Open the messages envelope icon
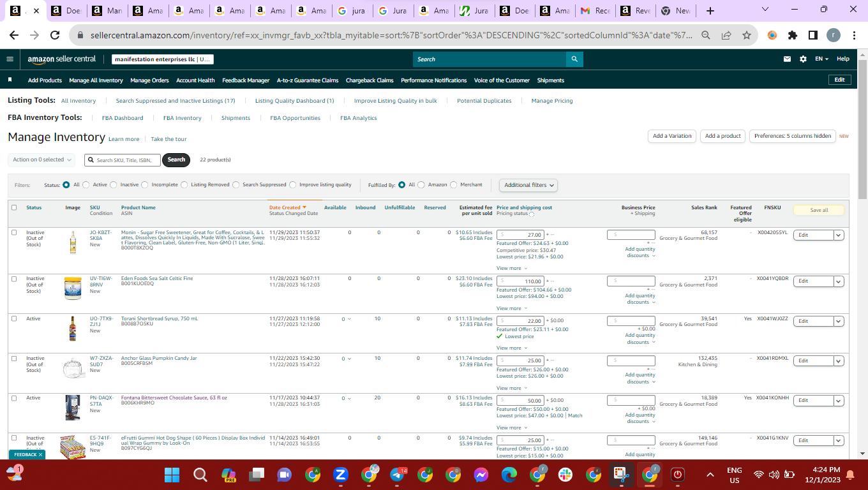This screenshot has height=490, width=868. [x=788, y=59]
